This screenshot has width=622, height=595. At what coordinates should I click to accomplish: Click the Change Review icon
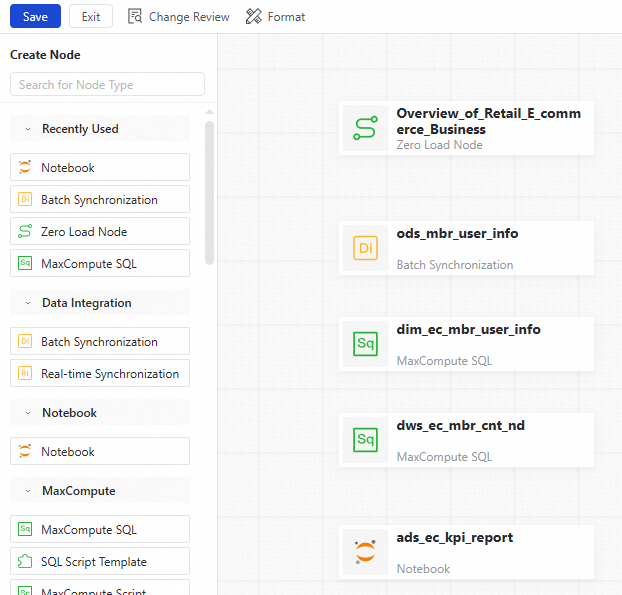point(136,17)
